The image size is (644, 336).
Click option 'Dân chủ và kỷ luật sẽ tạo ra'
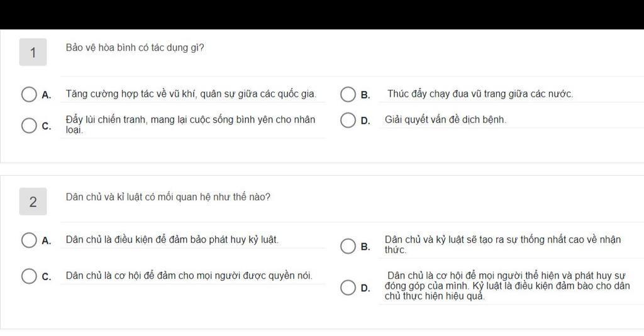coord(502,244)
